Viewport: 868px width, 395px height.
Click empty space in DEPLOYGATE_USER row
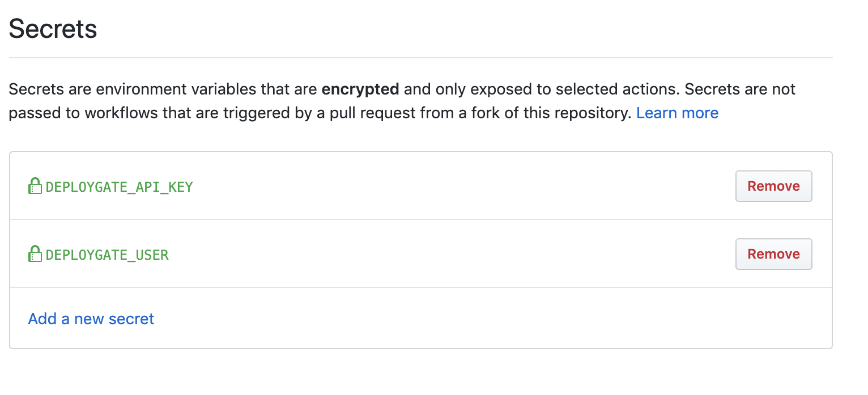pos(453,254)
